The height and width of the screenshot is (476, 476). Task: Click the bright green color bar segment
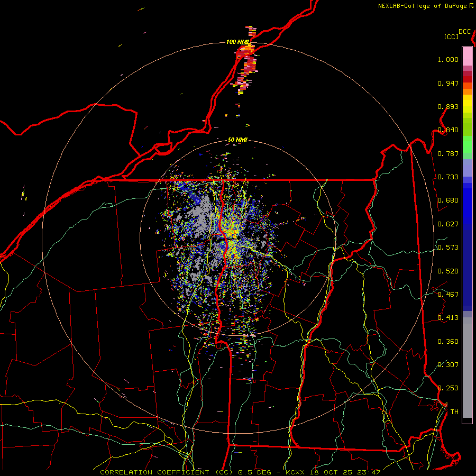point(467,144)
